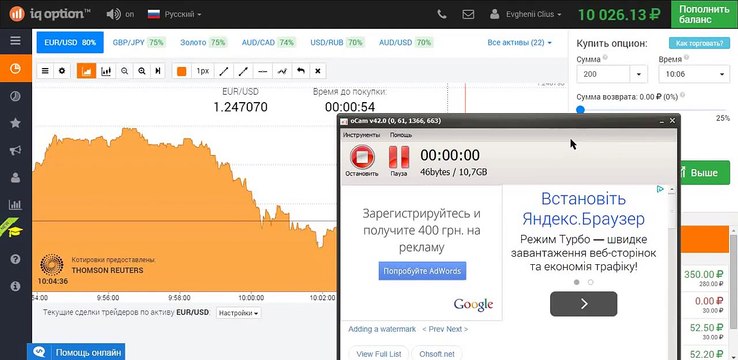Click the Как торговать? button
738x360 pixels.
[x=699, y=43]
